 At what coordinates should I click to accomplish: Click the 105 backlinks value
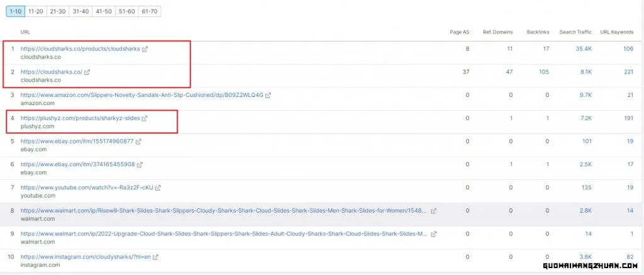point(544,72)
